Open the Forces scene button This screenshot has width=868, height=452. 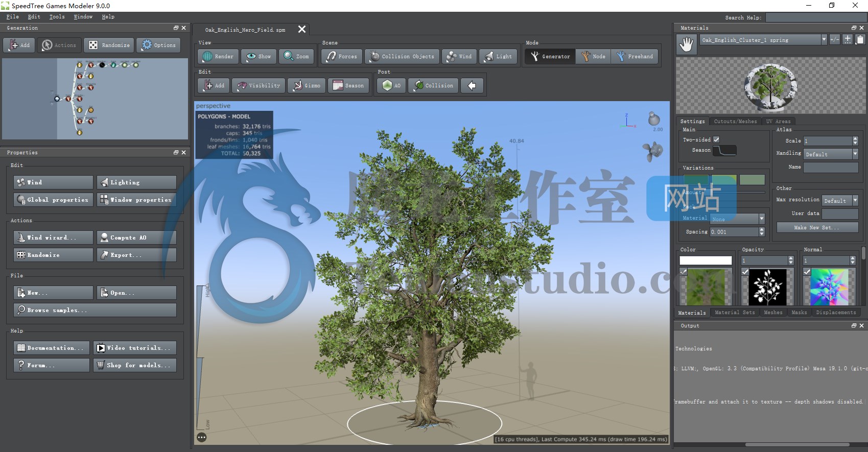pyautogui.click(x=342, y=57)
